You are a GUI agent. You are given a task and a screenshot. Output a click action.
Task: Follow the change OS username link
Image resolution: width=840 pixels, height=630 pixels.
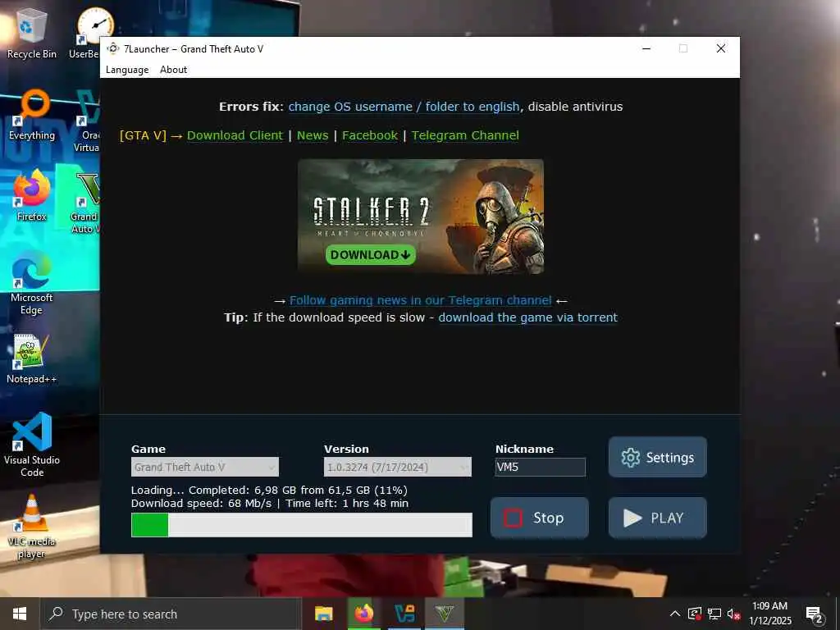[x=404, y=107]
